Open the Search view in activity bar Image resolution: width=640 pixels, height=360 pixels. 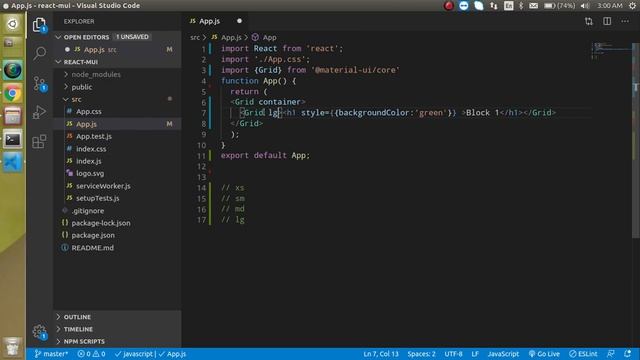tap(40, 53)
